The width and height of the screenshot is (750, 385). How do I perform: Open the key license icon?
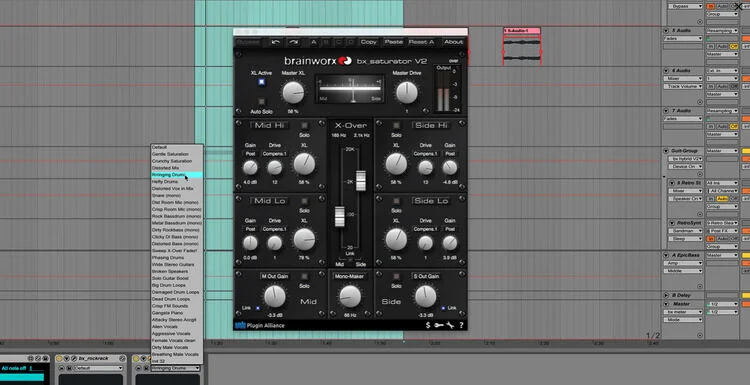(x=439, y=325)
